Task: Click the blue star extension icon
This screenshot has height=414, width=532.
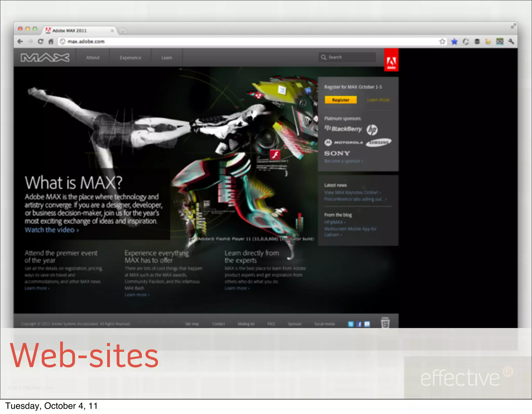Action: click(454, 41)
